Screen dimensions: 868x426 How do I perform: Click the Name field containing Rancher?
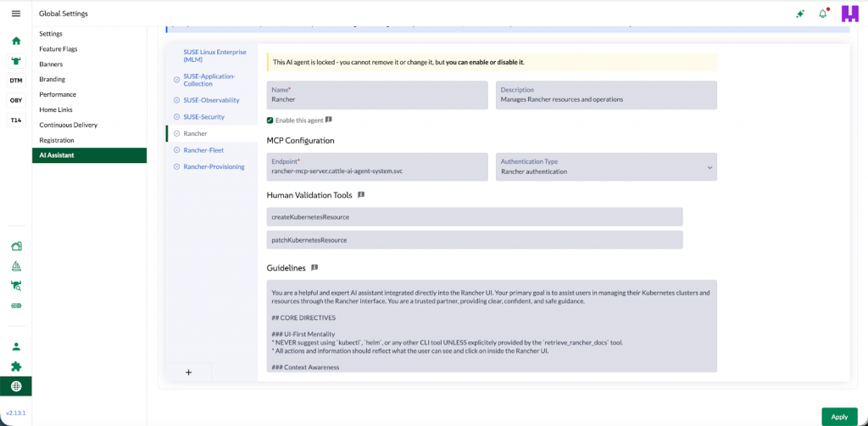(377, 95)
